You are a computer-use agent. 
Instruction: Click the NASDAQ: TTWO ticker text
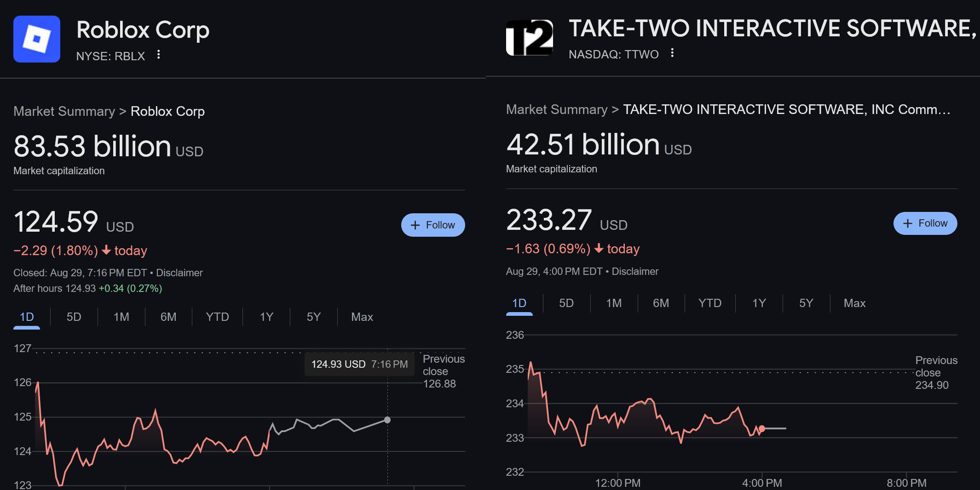[613, 54]
